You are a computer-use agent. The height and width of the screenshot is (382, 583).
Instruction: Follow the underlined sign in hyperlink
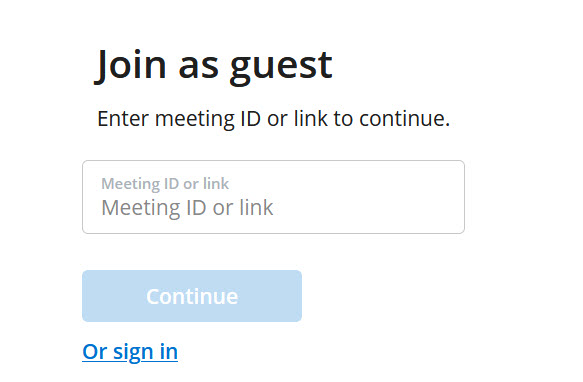click(130, 351)
